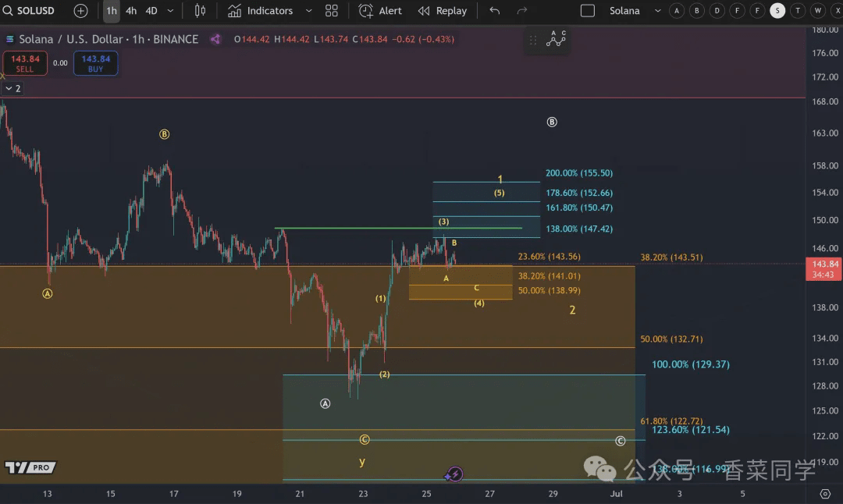Click the 161.80% (150.47) Fib label
The image size is (843, 504).
579,208
